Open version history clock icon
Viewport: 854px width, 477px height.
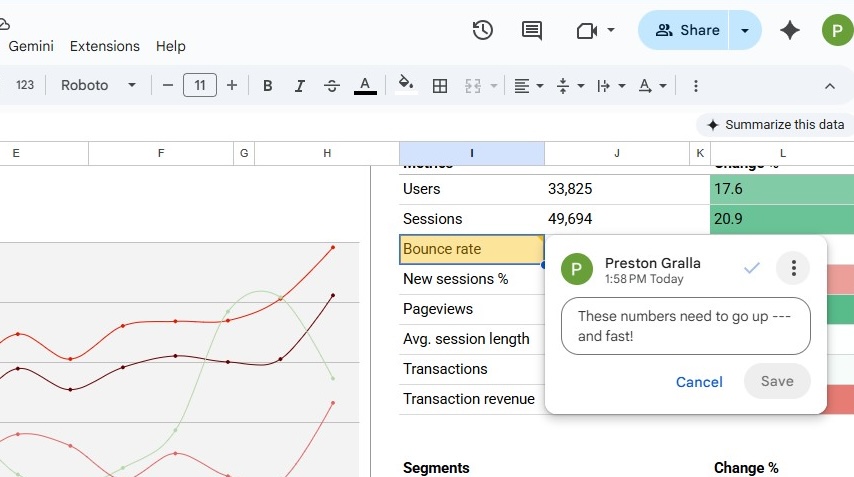(x=483, y=30)
